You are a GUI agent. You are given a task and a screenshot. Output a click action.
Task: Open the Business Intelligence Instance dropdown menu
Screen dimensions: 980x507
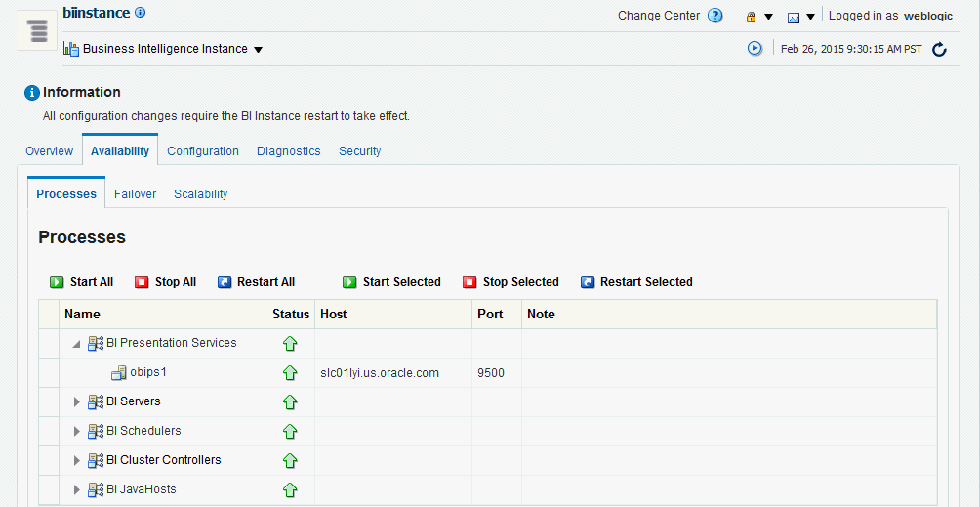258,50
